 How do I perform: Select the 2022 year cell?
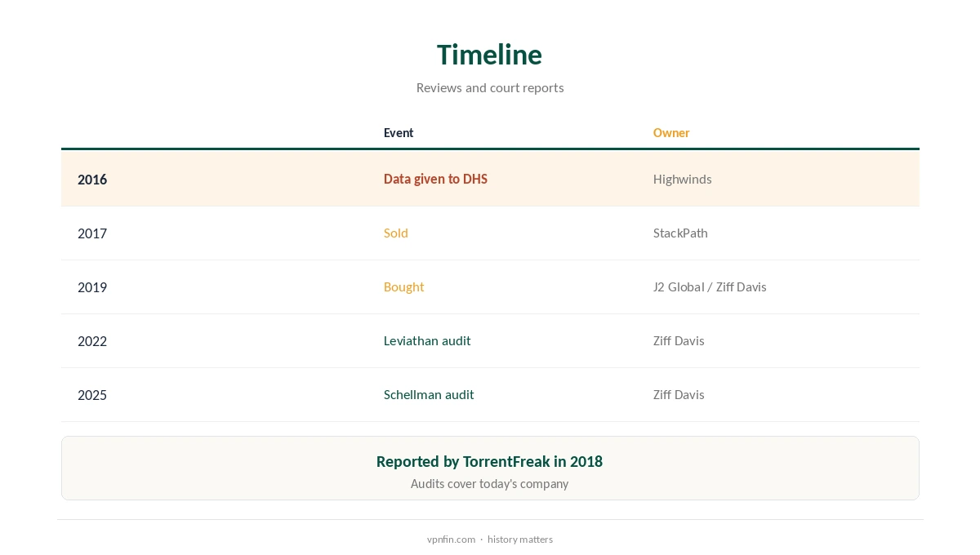(92, 341)
